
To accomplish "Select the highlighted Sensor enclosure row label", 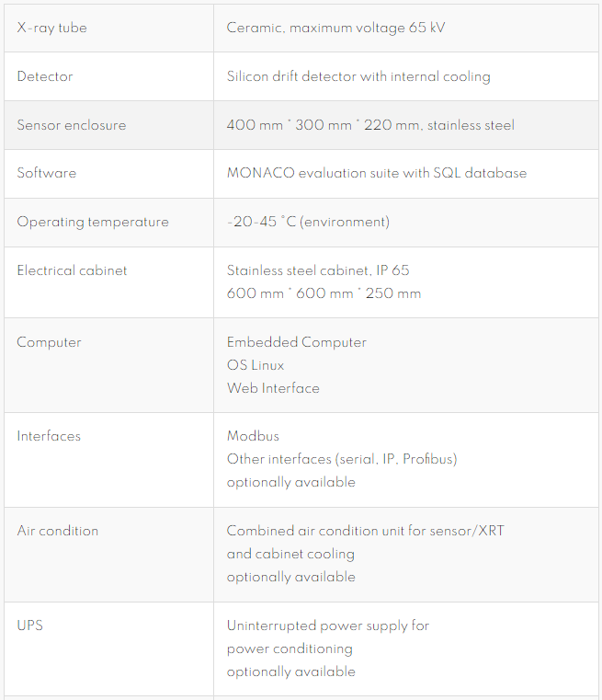I will pos(72,125).
